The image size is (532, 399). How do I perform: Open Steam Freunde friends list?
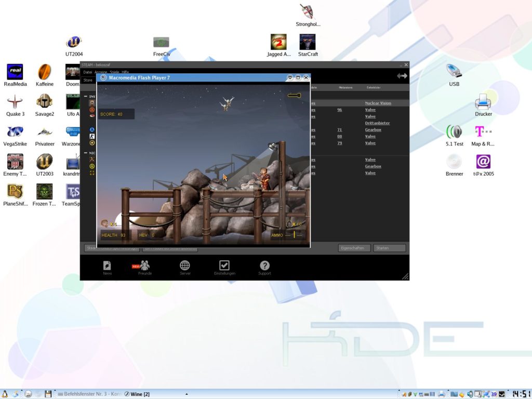144,268
